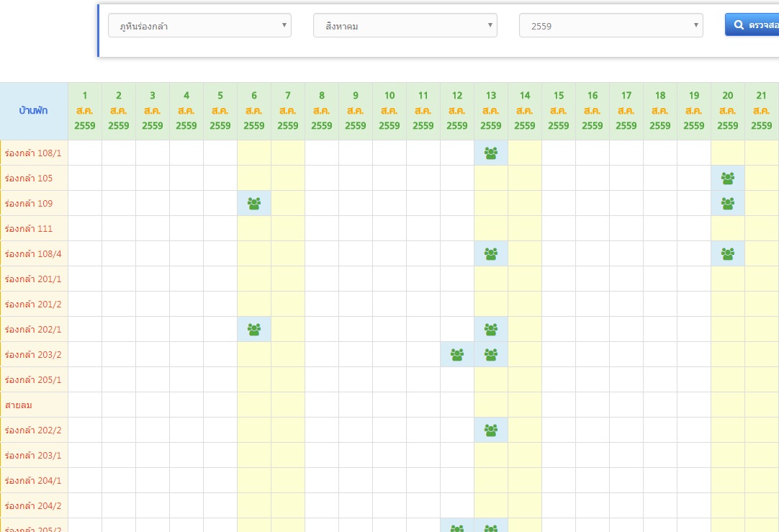Viewport: 779px width, 532px height.
Task: Expand the สิงหาคม month dropdown
Action: 405,25
